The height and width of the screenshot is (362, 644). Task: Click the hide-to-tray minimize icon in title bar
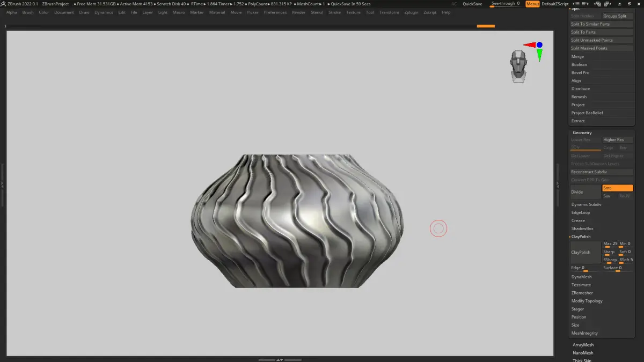click(x=619, y=4)
